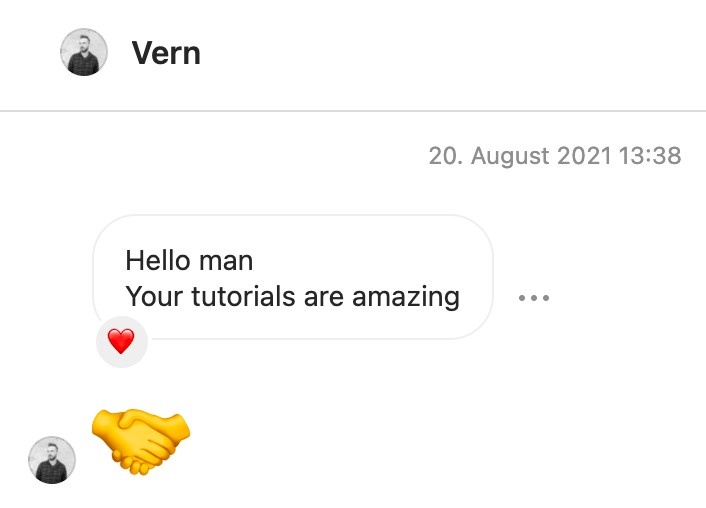The height and width of the screenshot is (508, 706).
Task: Click the 'Hello man' text line
Action: pyautogui.click(x=189, y=260)
